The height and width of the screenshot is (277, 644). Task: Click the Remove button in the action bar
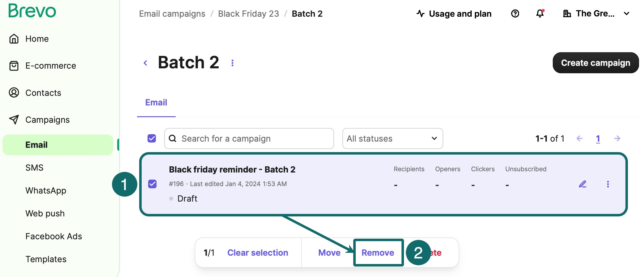tap(378, 253)
